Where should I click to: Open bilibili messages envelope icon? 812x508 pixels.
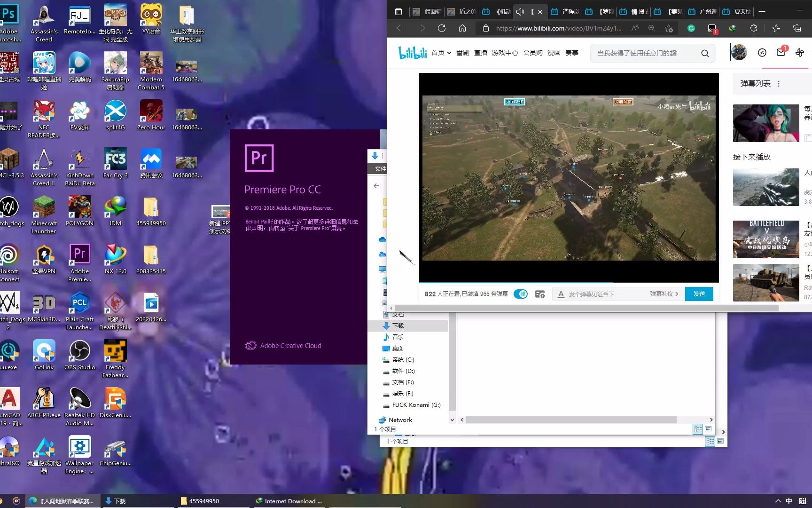click(781, 52)
